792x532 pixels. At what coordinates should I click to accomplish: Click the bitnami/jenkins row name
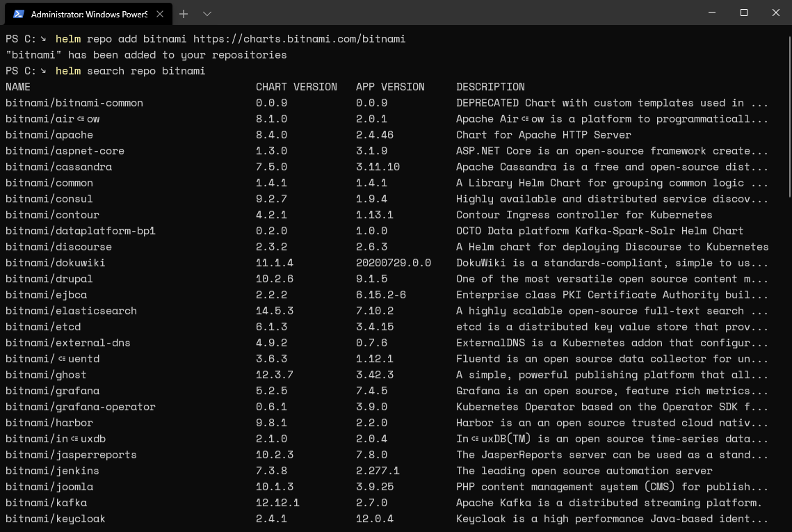[52, 471]
